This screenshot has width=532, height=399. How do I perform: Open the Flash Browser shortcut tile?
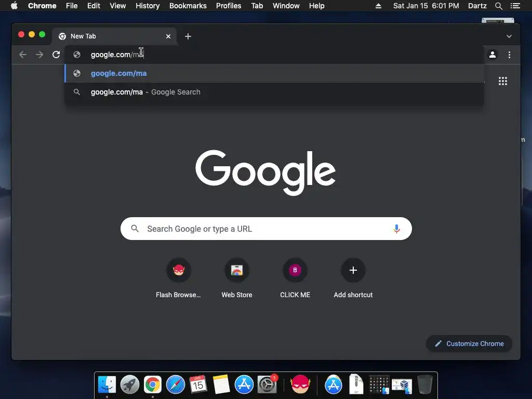click(x=179, y=279)
